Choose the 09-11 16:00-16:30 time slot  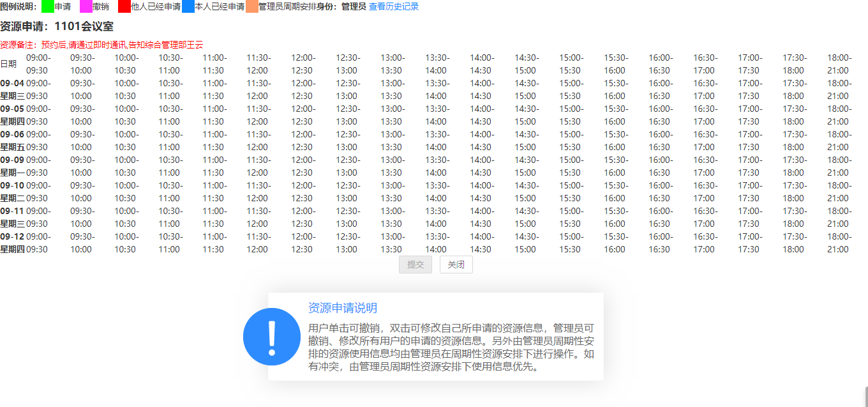(x=660, y=217)
